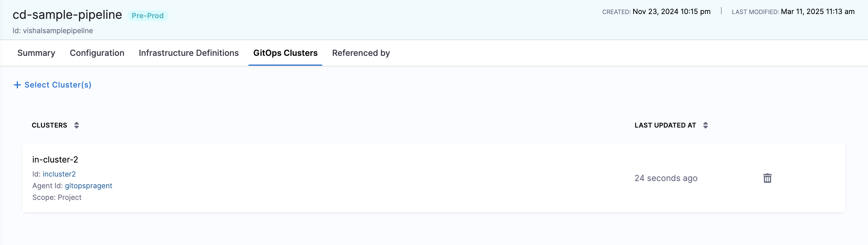This screenshot has width=868, height=245.
Task: Click the LAST UPDATED AT header label
Action: [x=665, y=125]
